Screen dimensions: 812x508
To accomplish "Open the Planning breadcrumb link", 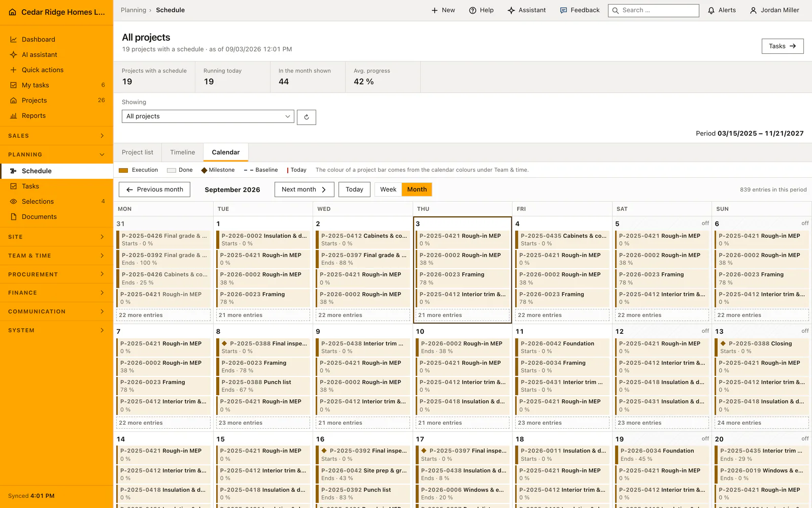I will (x=133, y=10).
